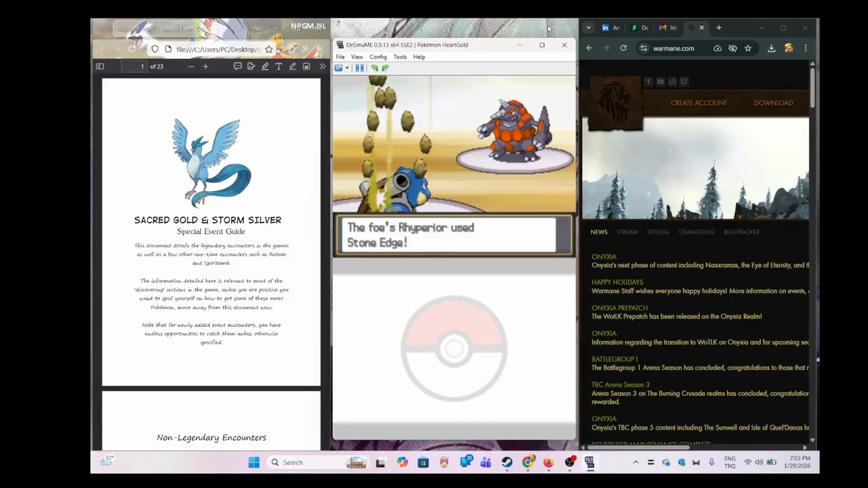The width and height of the screenshot is (868, 488).
Task: Click the Stone Edge battle message box
Action: (x=454, y=235)
